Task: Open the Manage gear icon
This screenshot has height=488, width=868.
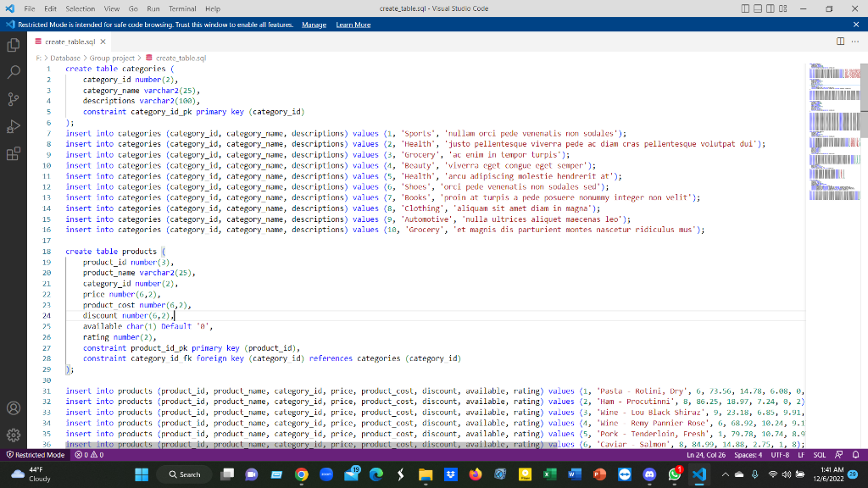Action: (x=14, y=435)
